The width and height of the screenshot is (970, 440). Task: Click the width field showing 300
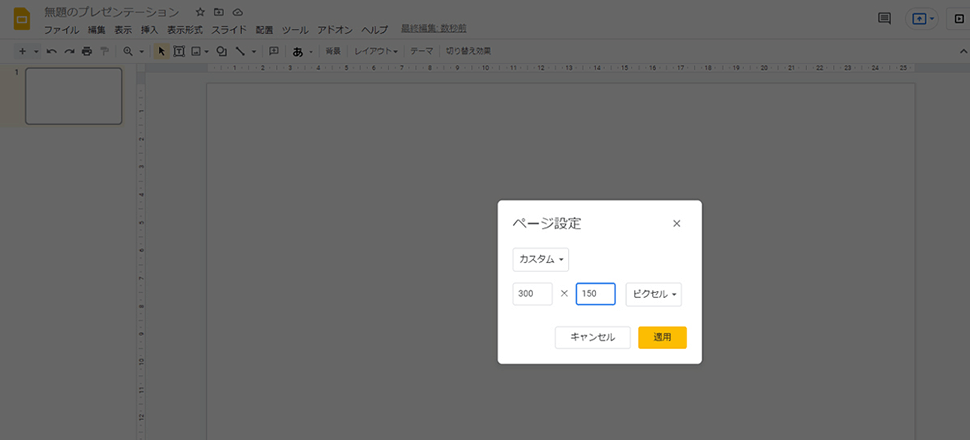pyautogui.click(x=533, y=294)
